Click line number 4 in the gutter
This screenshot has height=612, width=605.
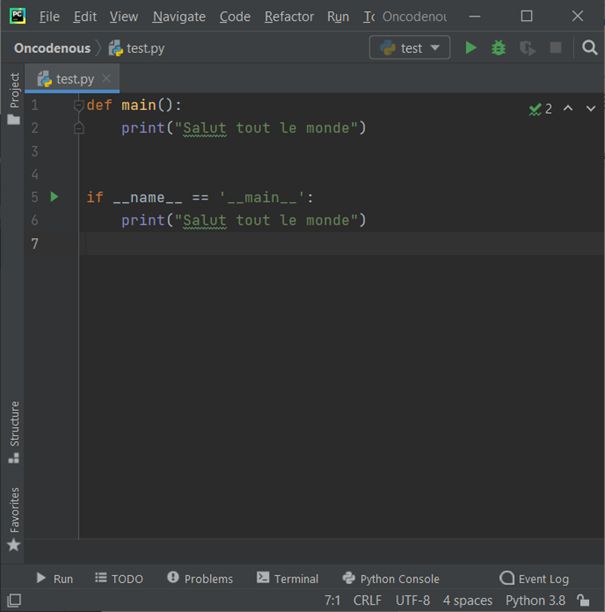coord(35,174)
